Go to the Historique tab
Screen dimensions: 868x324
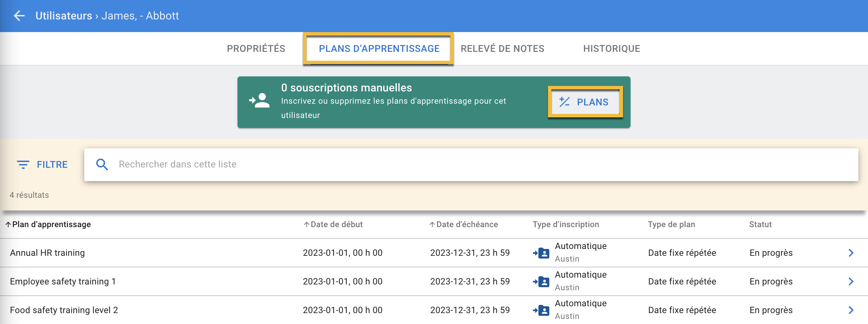pyautogui.click(x=611, y=48)
